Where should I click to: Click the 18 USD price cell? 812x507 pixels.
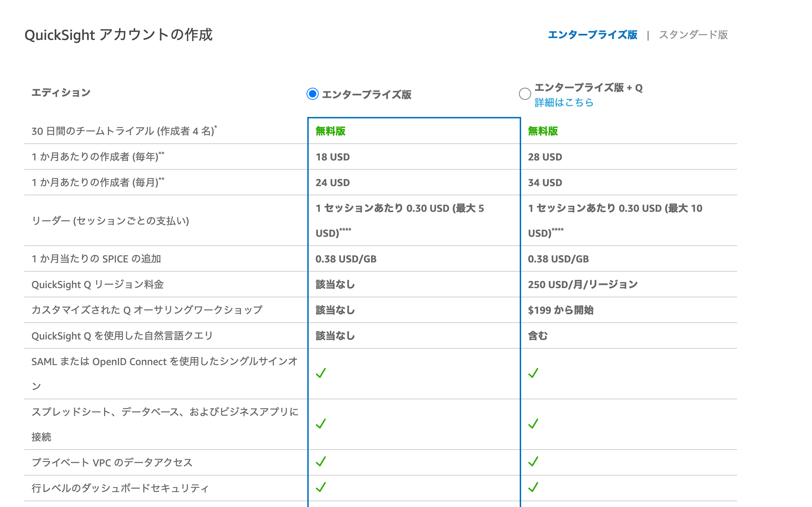(333, 157)
